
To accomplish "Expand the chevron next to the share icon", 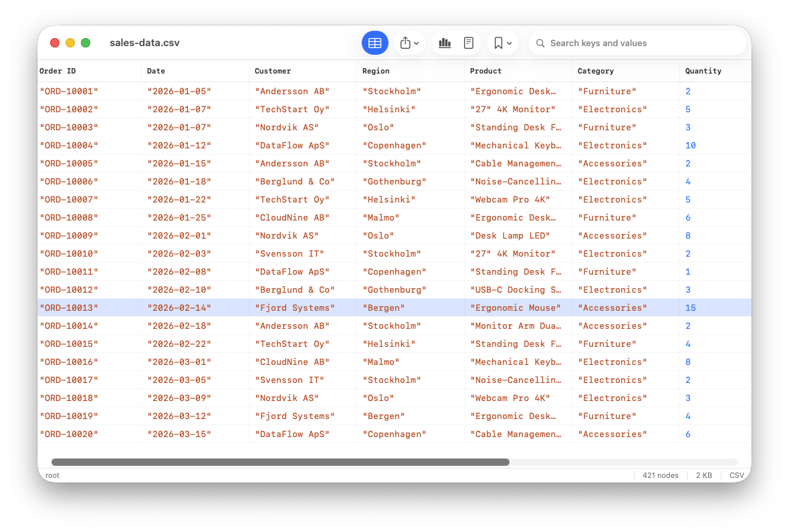I will point(416,43).
